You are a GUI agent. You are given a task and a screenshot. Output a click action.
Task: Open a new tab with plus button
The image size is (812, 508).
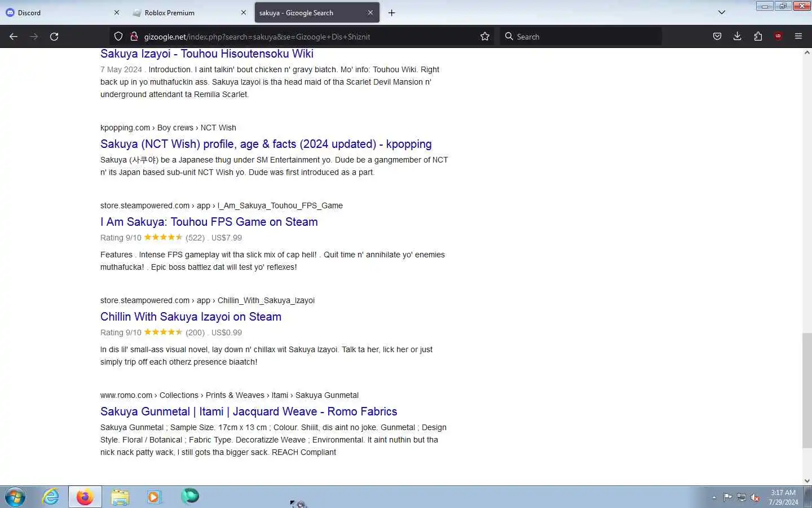392,12
